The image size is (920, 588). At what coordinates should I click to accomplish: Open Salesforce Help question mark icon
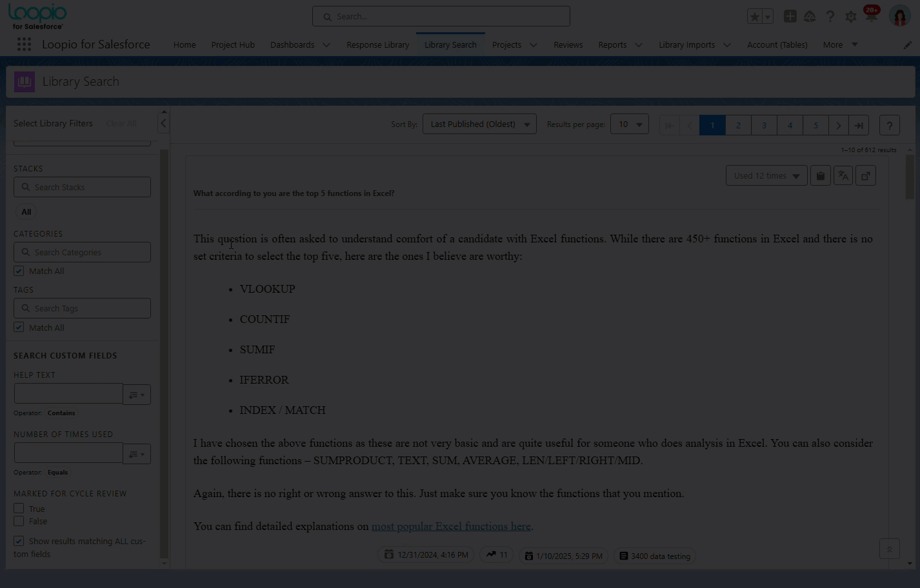tap(830, 17)
